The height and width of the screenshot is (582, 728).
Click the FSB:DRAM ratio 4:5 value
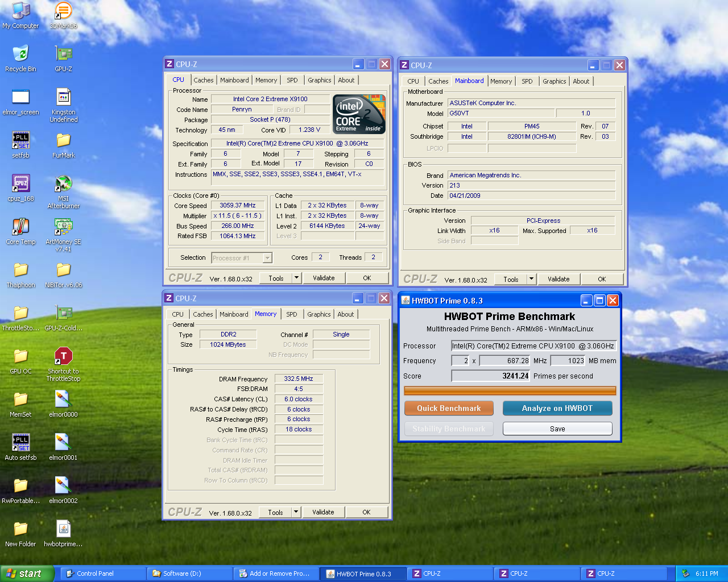(x=299, y=389)
